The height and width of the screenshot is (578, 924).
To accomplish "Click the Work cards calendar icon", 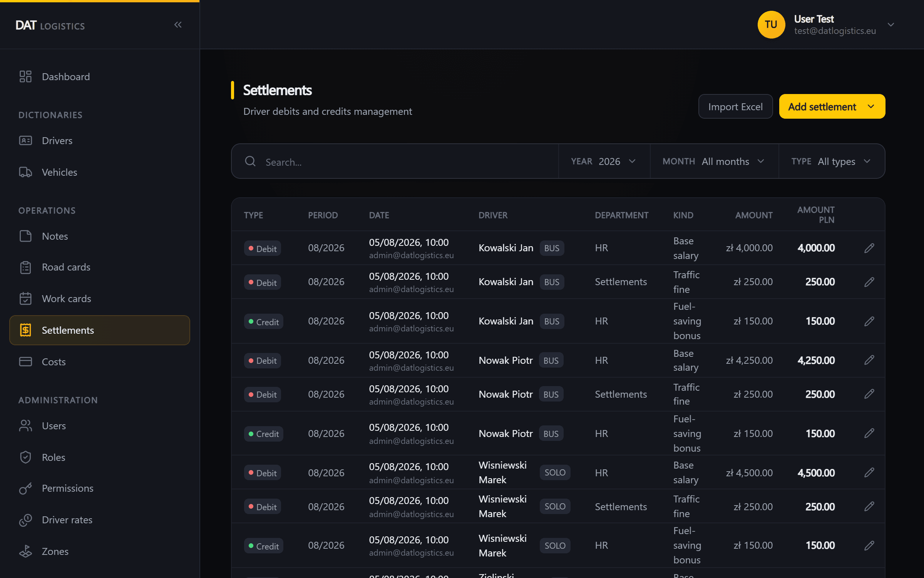I will tap(25, 299).
